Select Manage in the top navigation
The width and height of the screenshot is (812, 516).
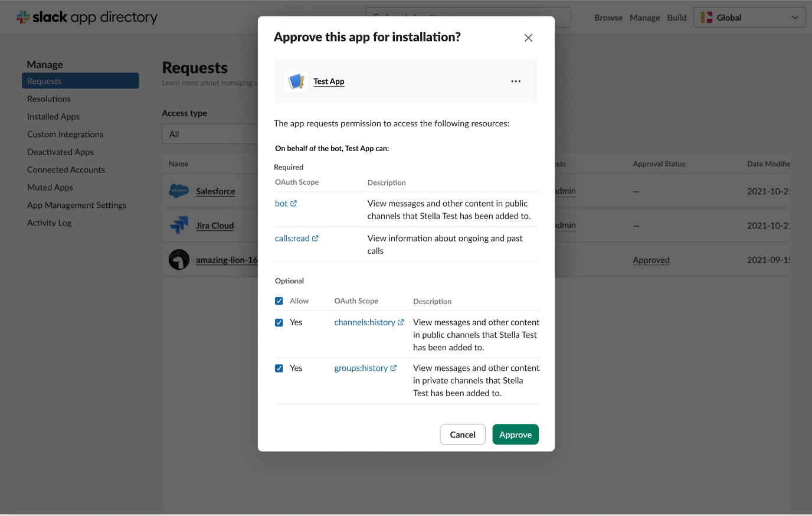click(x=644, y=17)
